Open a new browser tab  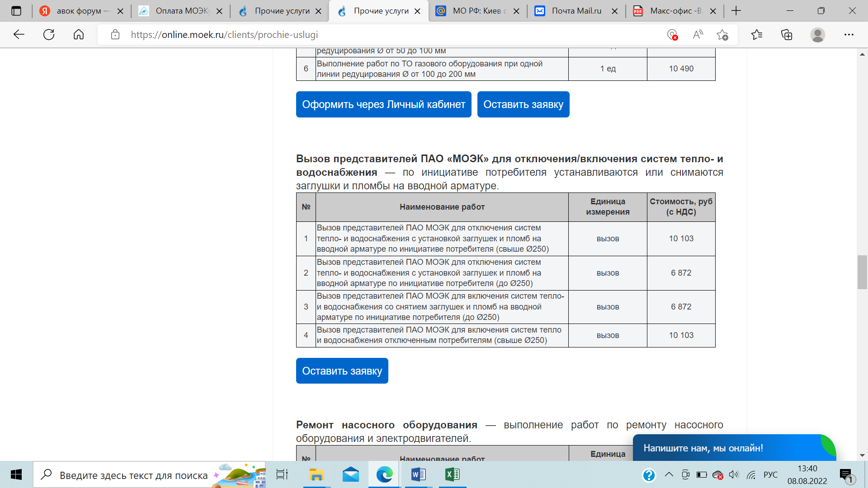click(x=736, y=11)
